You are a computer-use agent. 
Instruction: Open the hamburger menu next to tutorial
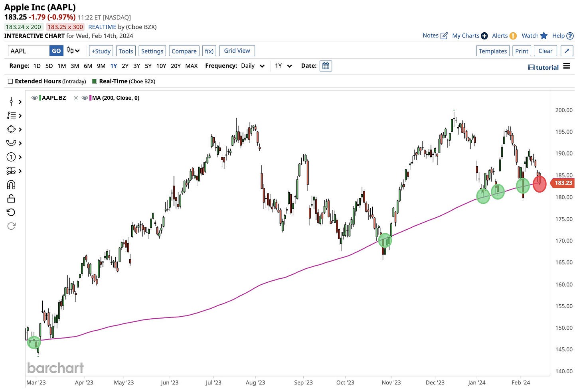[567, 66]
